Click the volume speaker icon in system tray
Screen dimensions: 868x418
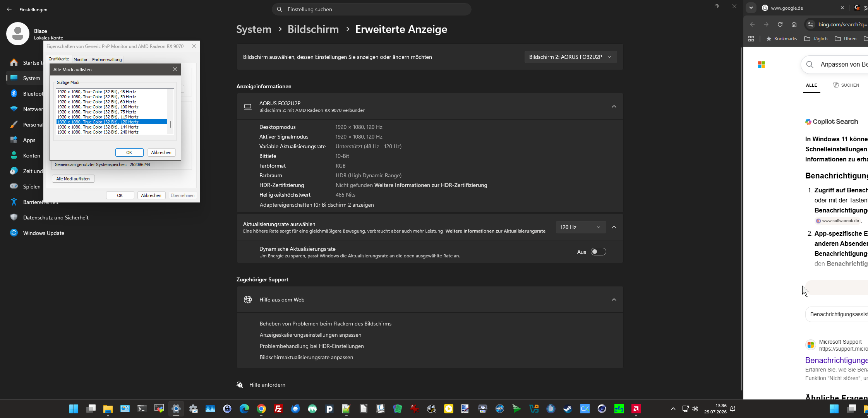[x=695, y=409]
